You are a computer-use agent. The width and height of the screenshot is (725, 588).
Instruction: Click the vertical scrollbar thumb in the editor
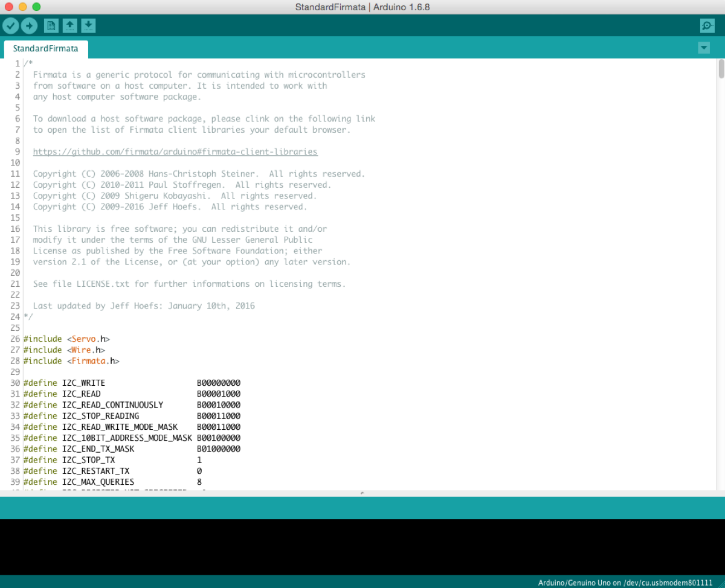tap(721, 68)
